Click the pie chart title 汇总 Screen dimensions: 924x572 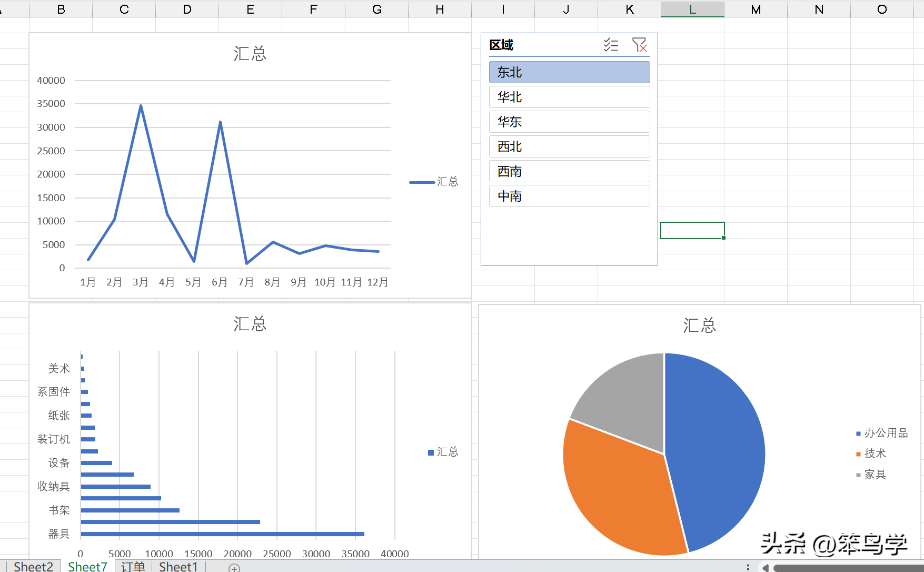[x=700, y=325]
